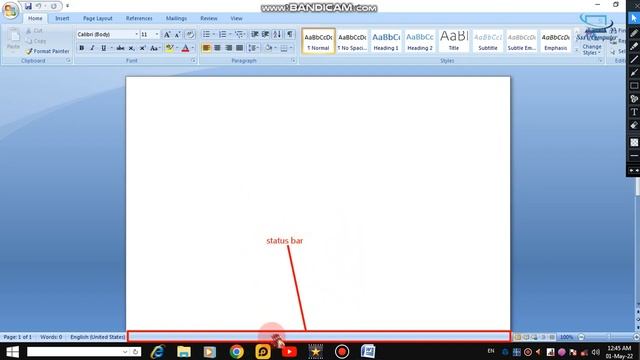Apply the Normal style

pyautogui.click(x=318, y=41)
